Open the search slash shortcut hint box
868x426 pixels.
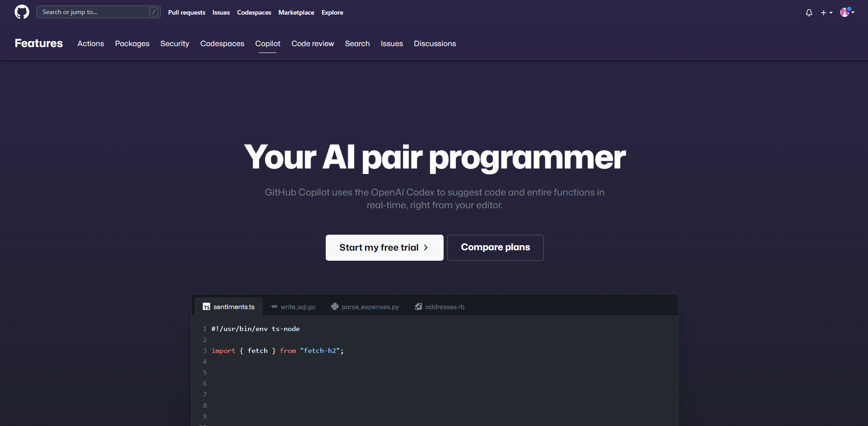[153, 12]
